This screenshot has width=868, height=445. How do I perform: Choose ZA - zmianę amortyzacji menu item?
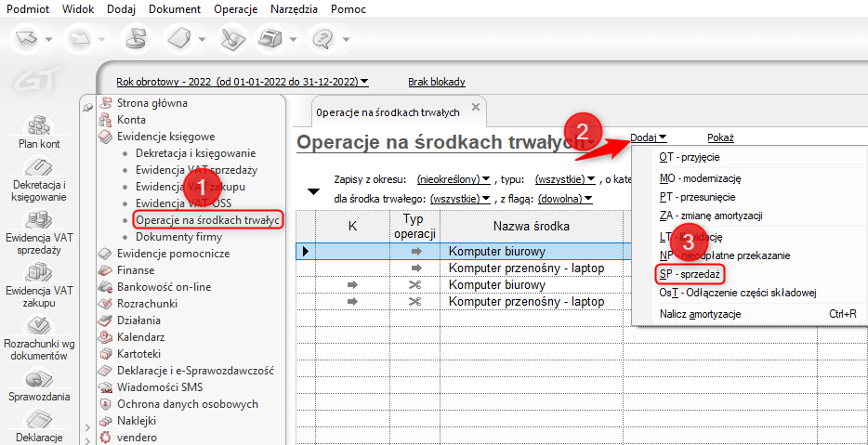point(711,216)
